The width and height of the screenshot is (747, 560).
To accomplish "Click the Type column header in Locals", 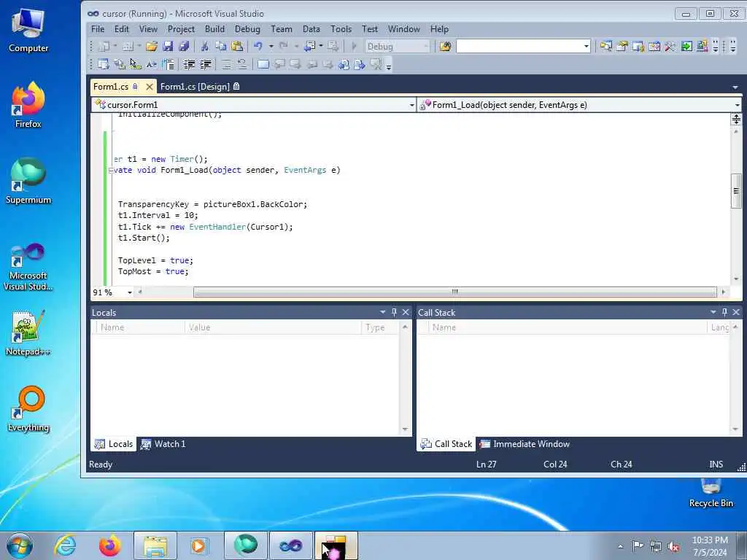I will pos(380,327).
